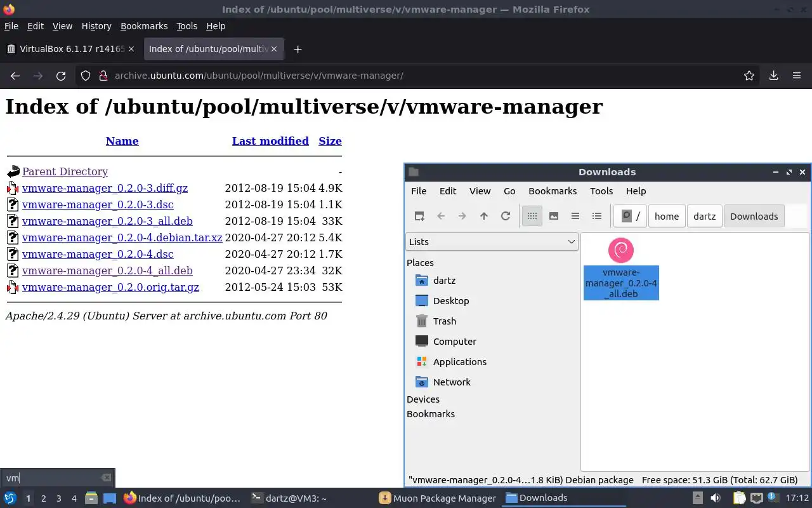Viewport: 812px width, 508px height.
Task: Open Firefox Tools menu
Action: pyautogui.click(x=187, y=26)
